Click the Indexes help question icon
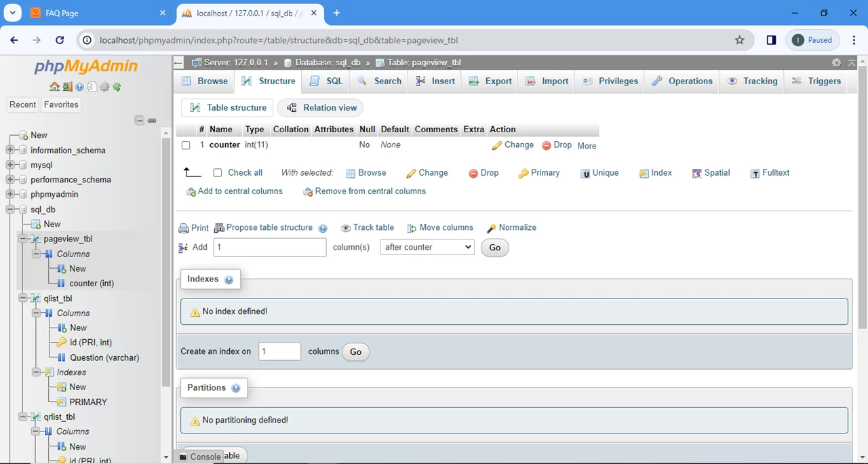868x464 pixels. tap(229, 279)
